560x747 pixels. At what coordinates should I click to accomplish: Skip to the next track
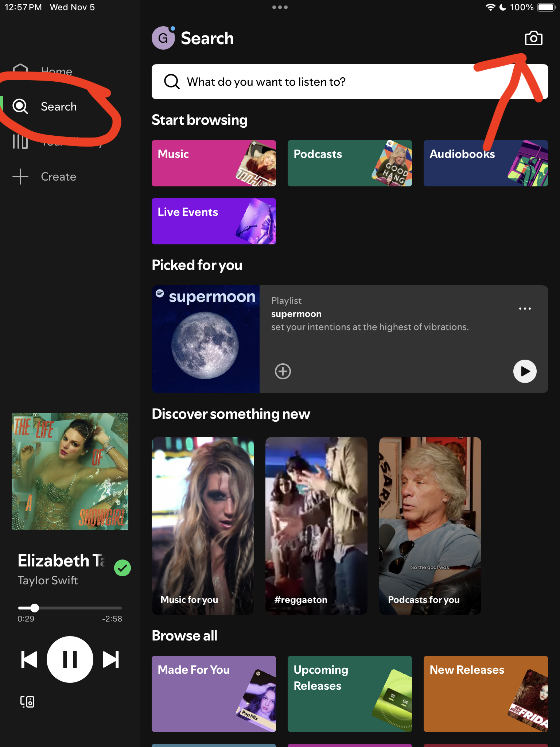[111, 659]
